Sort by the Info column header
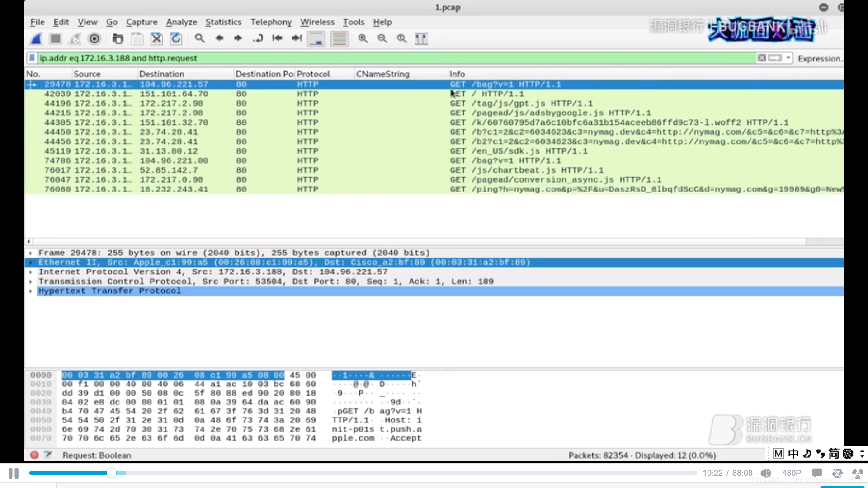The image size is (868, 488). pyautogui.click(x=645, y=74)
